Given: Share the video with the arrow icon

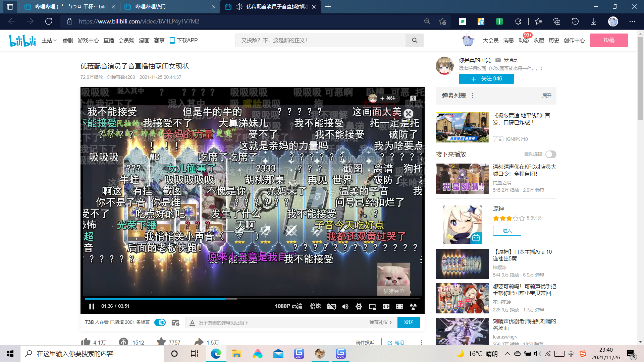Looking at the screenshot, I should tap(199, 342).
